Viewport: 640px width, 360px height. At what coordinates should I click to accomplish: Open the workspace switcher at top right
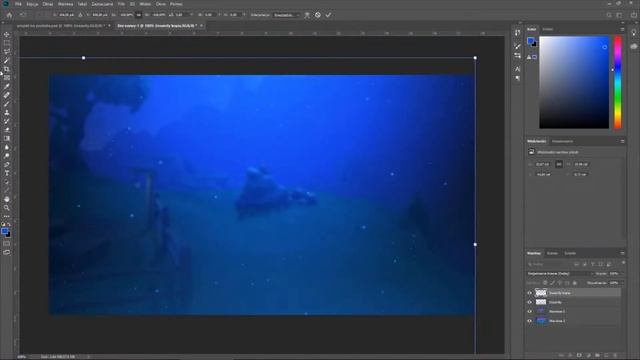[x=619, y=15]
